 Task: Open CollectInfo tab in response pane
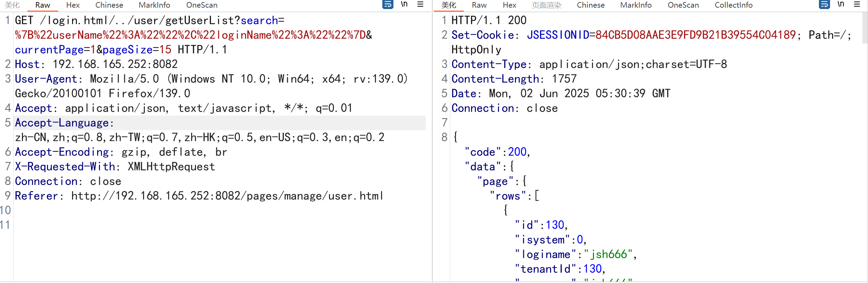pyautogui.click(x=734, y=5)
